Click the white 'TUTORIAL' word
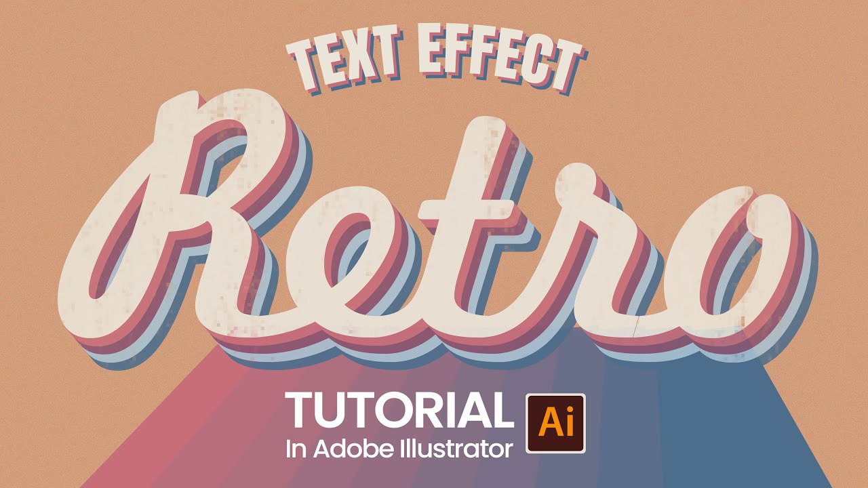This screenshot has height=488, width=868. coord(399,411)
